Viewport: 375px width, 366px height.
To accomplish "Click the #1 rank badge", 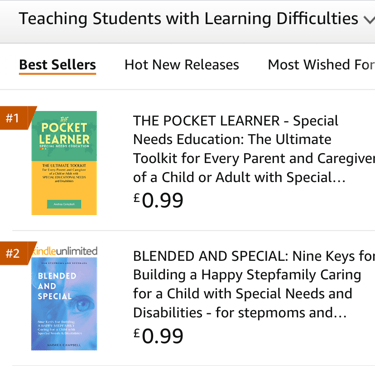I will [17, 118].
